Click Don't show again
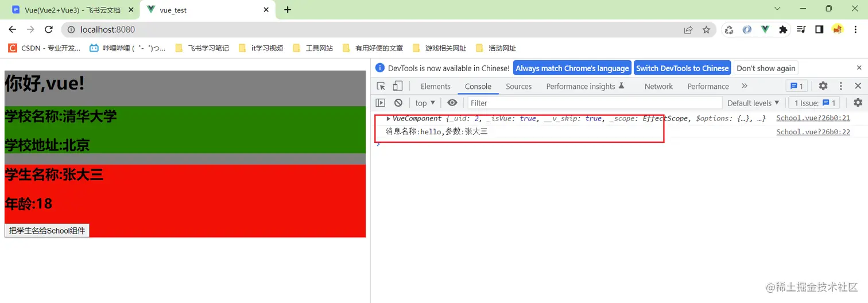 coord(766,68)
